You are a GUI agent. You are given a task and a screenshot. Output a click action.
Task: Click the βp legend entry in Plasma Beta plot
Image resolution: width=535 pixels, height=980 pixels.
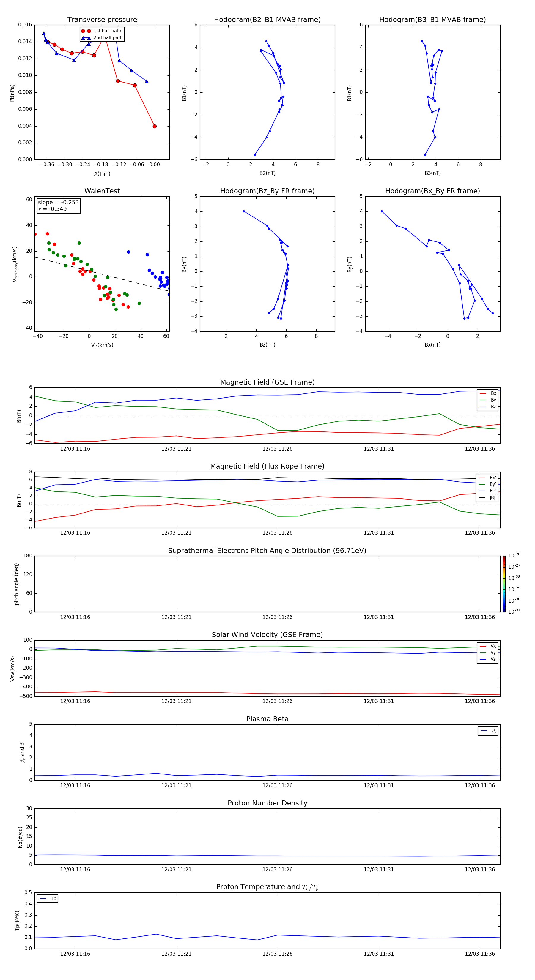pyautogui.click(x=488, y=731)
